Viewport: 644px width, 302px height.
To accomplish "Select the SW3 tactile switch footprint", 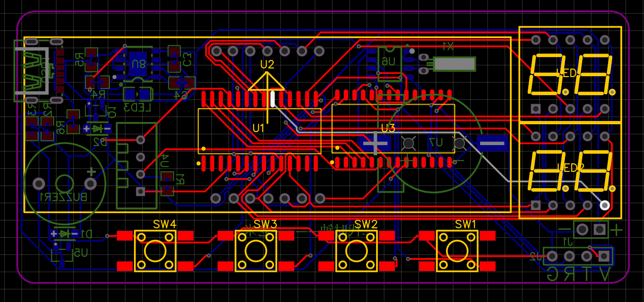I will coord(256,250).
